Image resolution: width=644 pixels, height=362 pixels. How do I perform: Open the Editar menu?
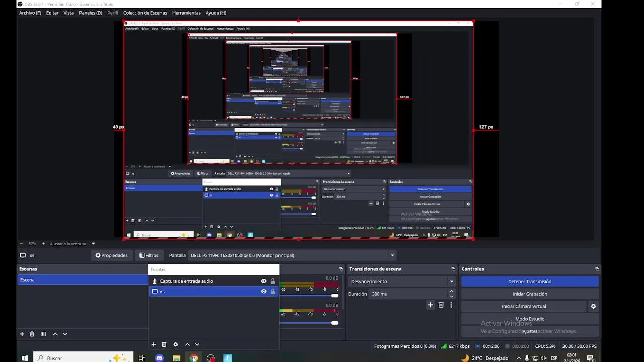coord(52,13)
